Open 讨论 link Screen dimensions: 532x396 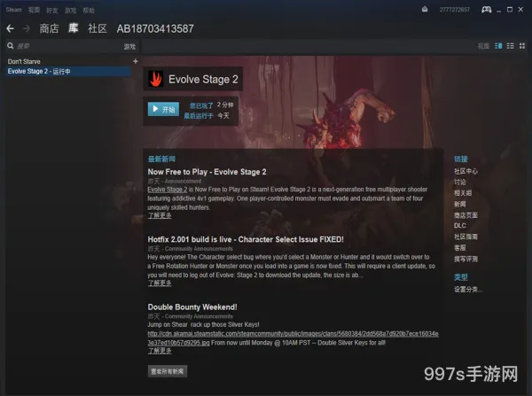coord(459,182)
